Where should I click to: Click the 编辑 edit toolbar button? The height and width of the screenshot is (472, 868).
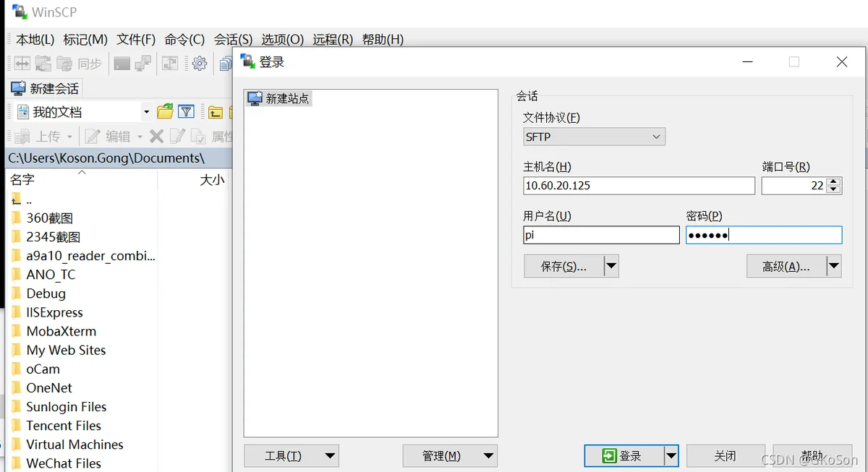pyautogui.click(x=109, y=137)
